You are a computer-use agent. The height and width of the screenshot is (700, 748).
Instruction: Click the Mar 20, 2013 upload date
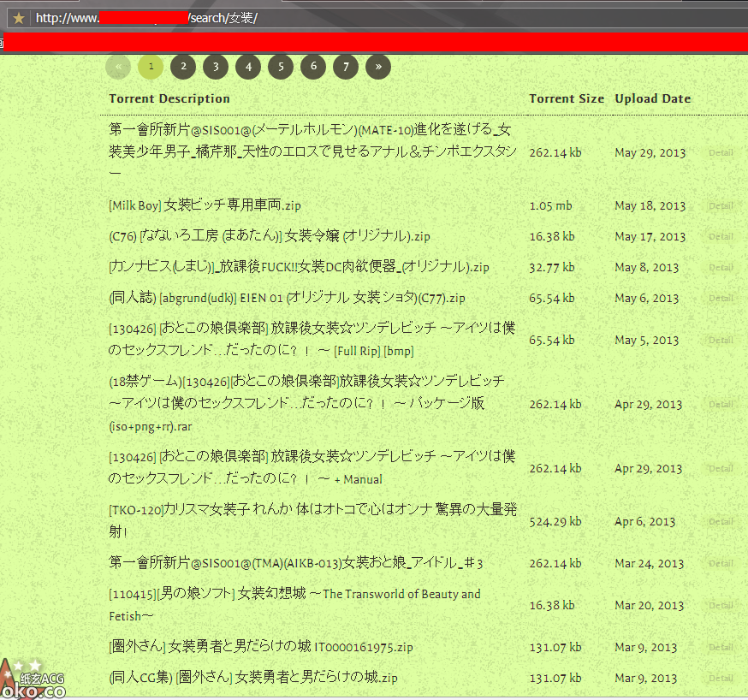pos(649,605)
